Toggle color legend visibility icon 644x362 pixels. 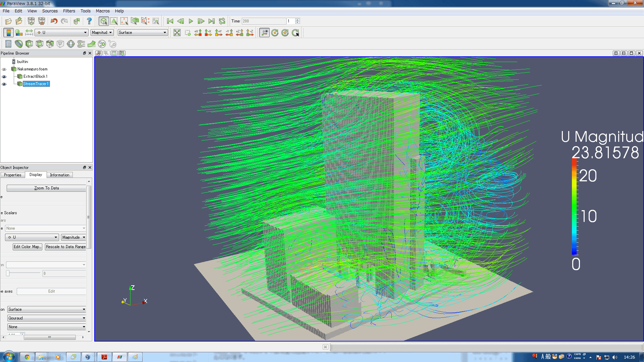pyautogui.click(x=8, y=33)
